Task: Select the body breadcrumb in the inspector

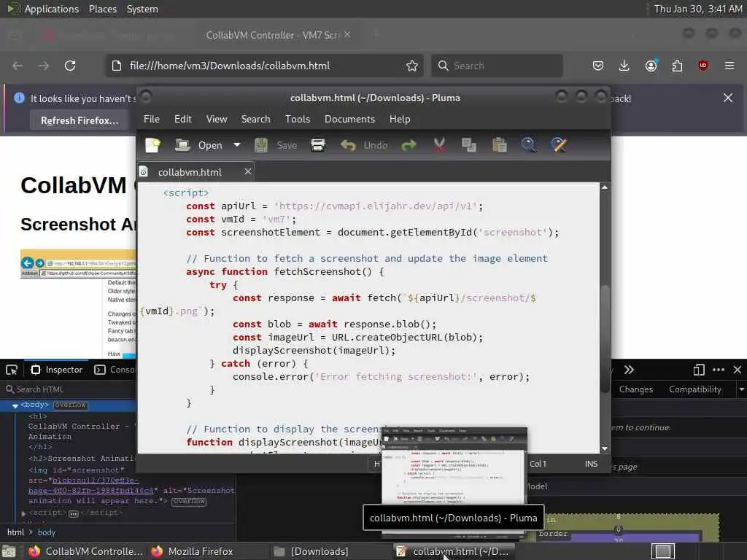Action: pyautogui.click(x=46, y=532)
